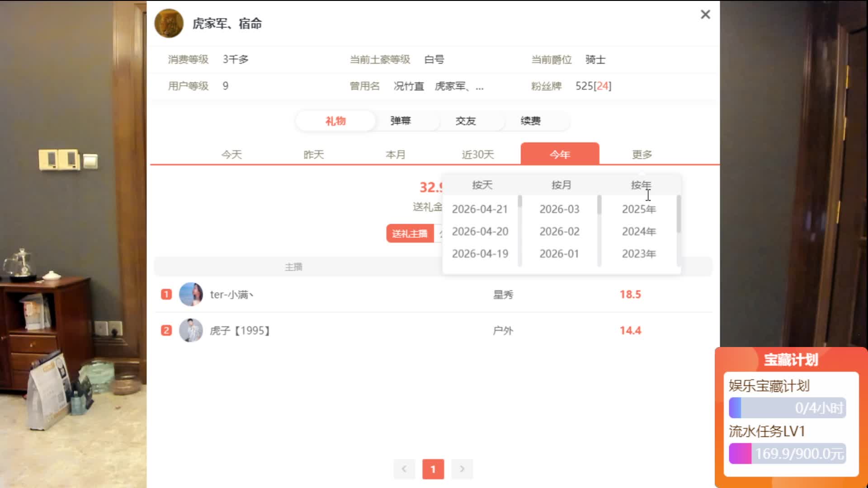Click 虎子【1995】 streamer avatar
The image size is (868, 488).
click(191, 330)
